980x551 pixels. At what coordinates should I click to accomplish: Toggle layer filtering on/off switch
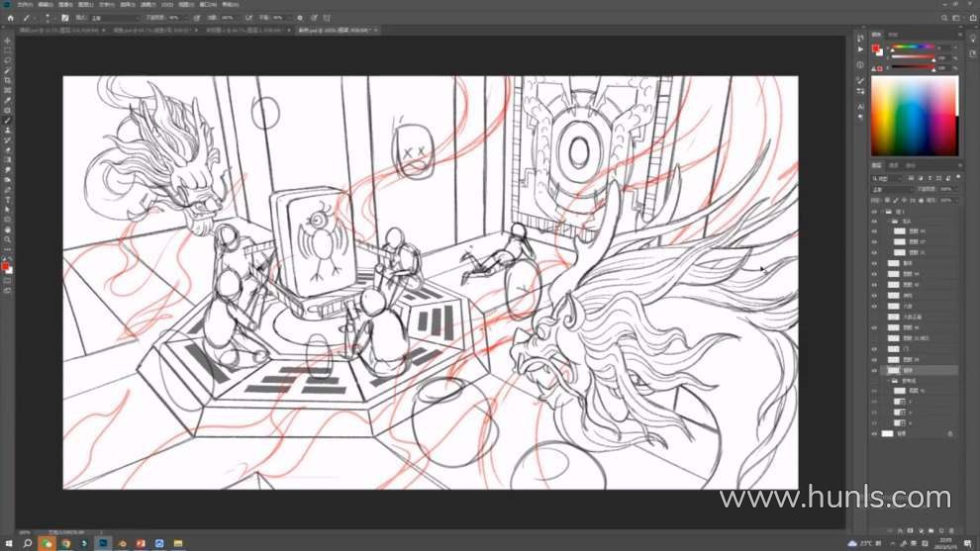[x=958, y=177]
